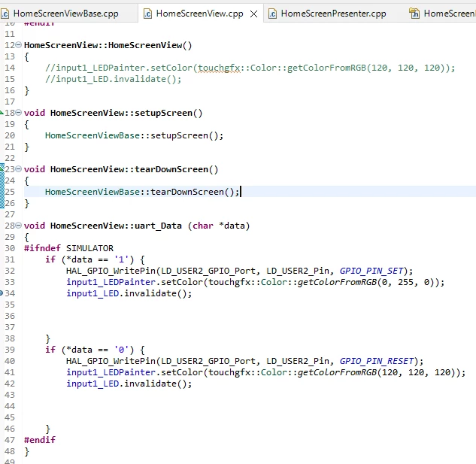Open the HomeScreenPresenter.cpp tab

(333, 14)
